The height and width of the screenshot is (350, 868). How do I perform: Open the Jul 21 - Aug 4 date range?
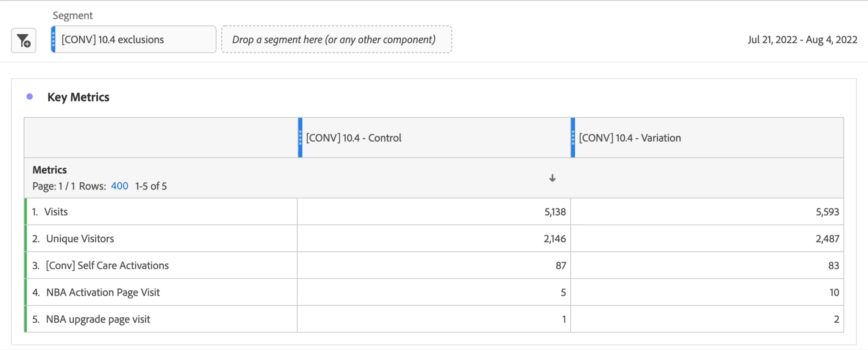(802, 40)
